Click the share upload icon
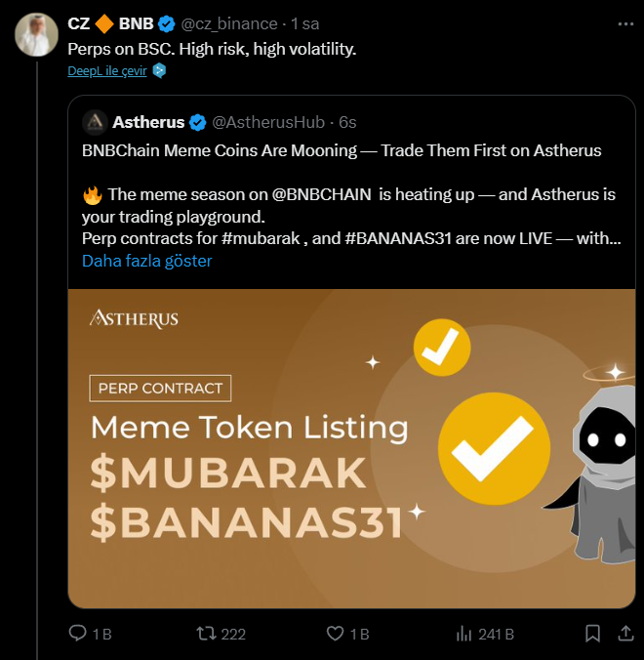This screenshot has width=644, height=660. (x=624, y=634)
